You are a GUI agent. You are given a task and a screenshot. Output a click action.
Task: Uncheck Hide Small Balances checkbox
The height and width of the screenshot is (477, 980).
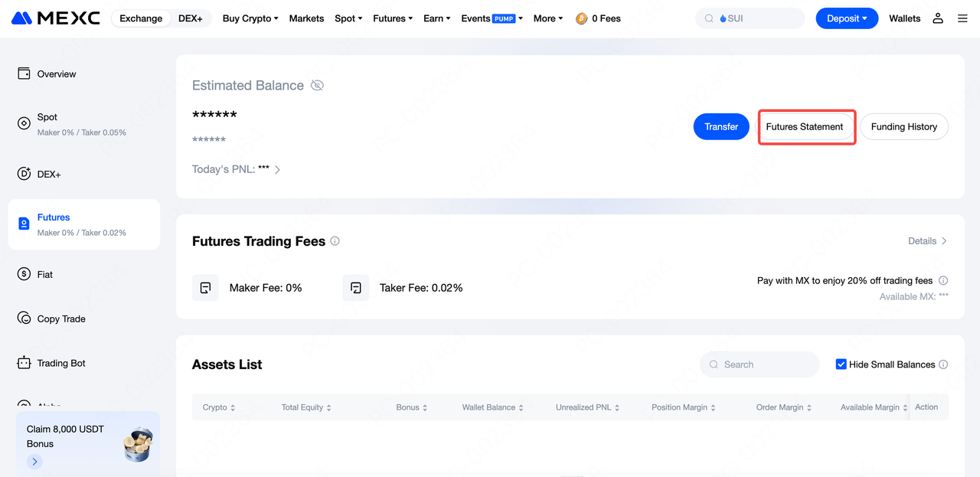[841, 364]
